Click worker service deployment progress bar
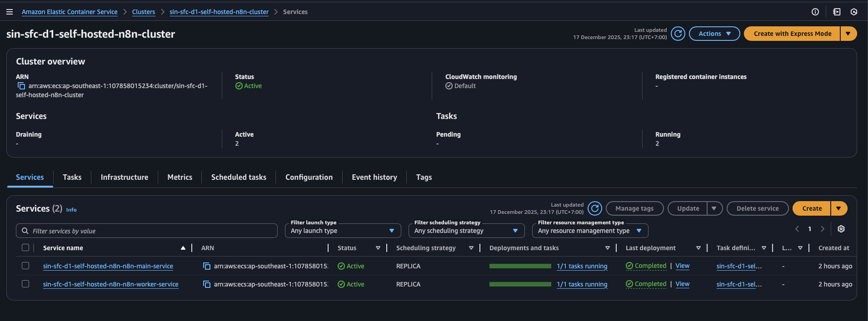The width and height of the screenshot is (868, 321). 520,284
